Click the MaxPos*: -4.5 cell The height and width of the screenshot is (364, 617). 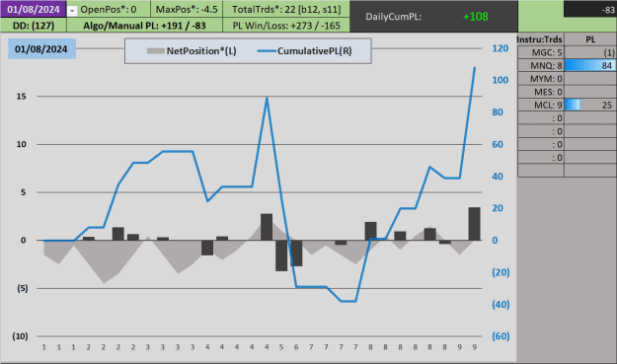[x=187, y=9]
